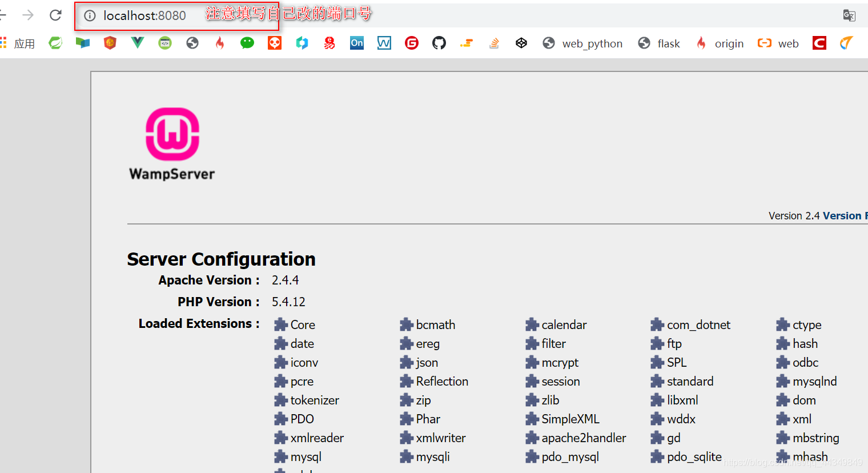Open the orange feather bookmark icon
The height and width of the screenshot is (473, 868).
coord(846,43)
